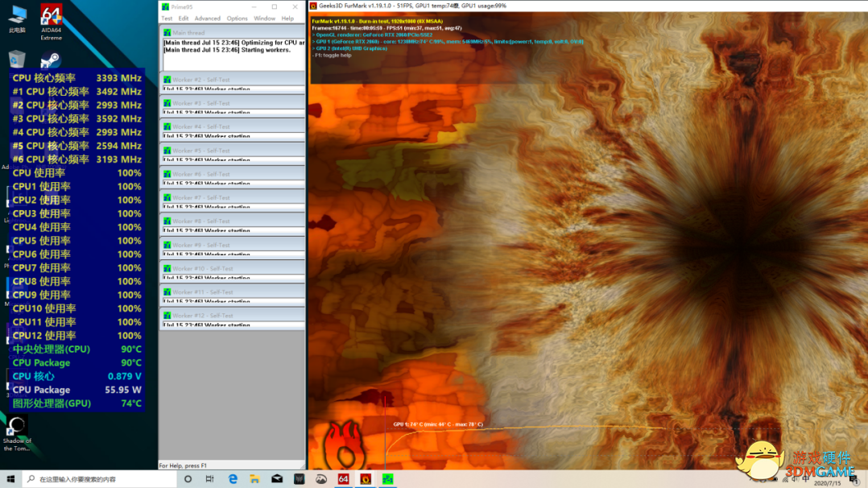Open AIDA64 Extreme desktop shortcut
This screenshot has width=868, height=488.
[51, 18]
